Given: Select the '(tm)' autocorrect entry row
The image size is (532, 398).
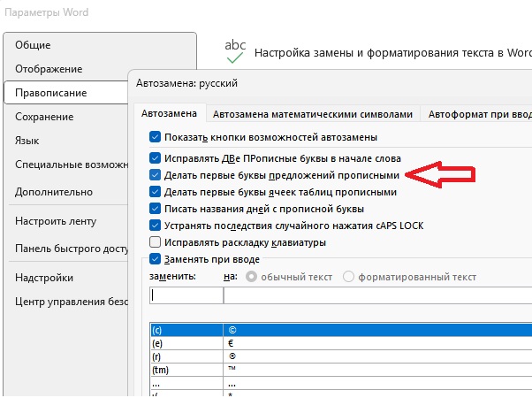Looking at the screenshot, I should click(341, 370).
